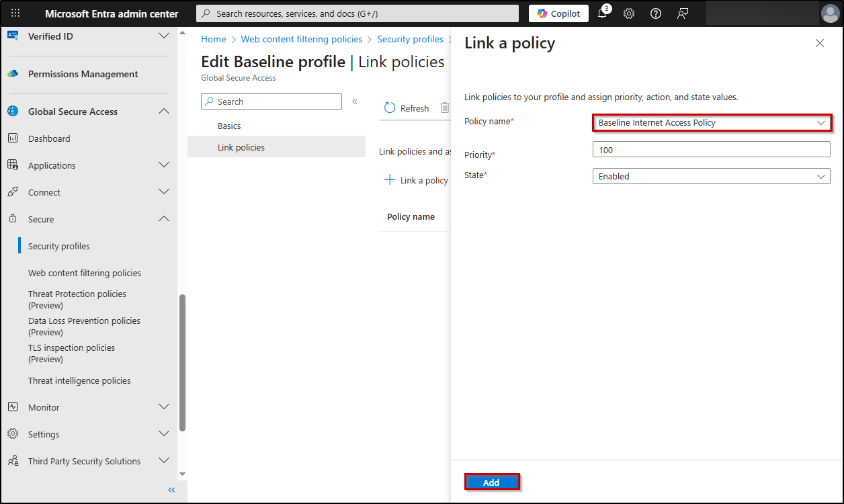Image resolution: width=844 pixels, height=504 pixels.
Task: Open the app launcher waffle icon
Action: pyautogui.click(x=15, y=13)
